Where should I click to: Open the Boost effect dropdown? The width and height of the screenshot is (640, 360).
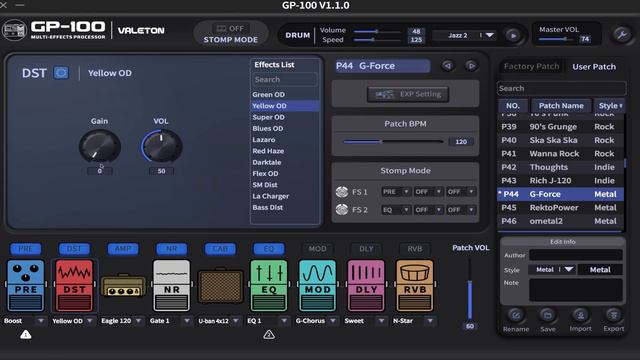point(40,321)
